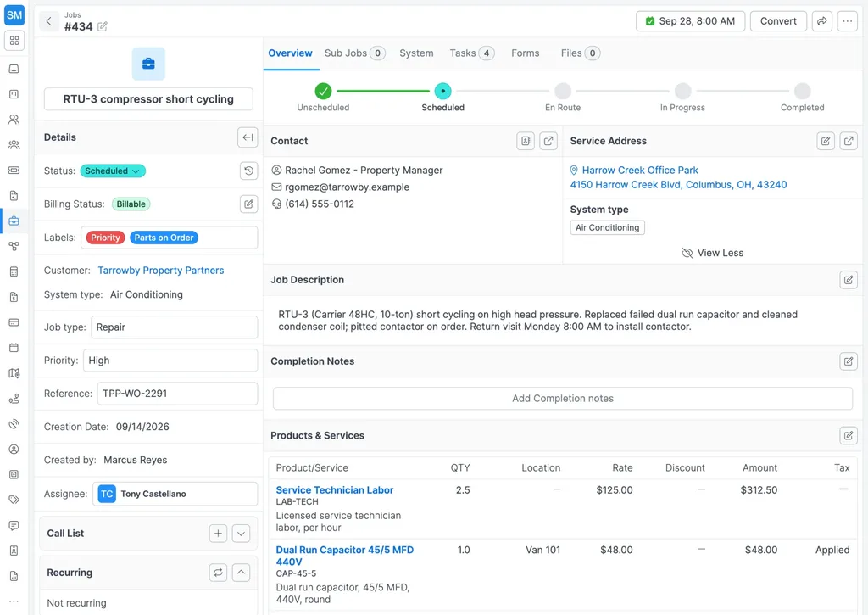Click the Recurring repeat icon
The width and height of the screenshot is (868, 615).
coord(218,573)
